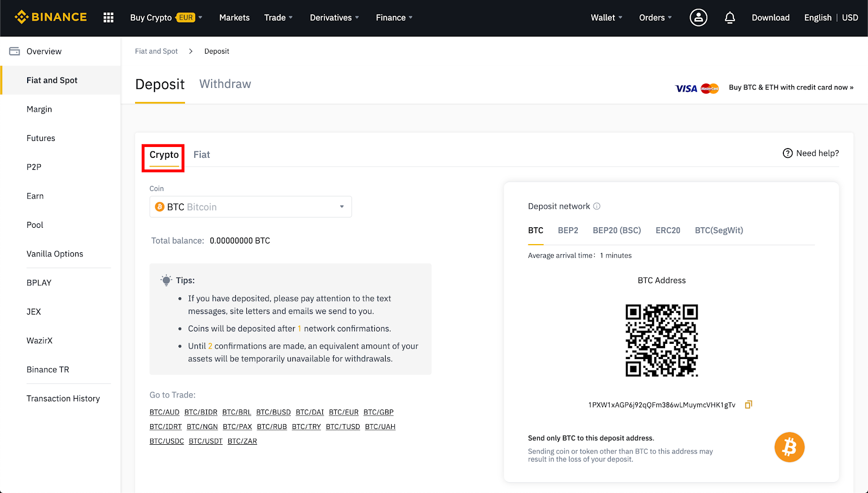Expand the Orders dropdown
Screen dimensions: 868x493
pos(655,18)
